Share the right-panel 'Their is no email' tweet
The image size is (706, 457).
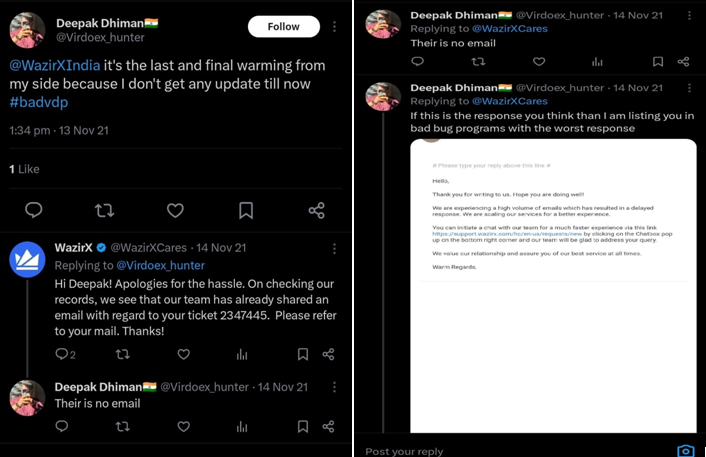point(683,61)
